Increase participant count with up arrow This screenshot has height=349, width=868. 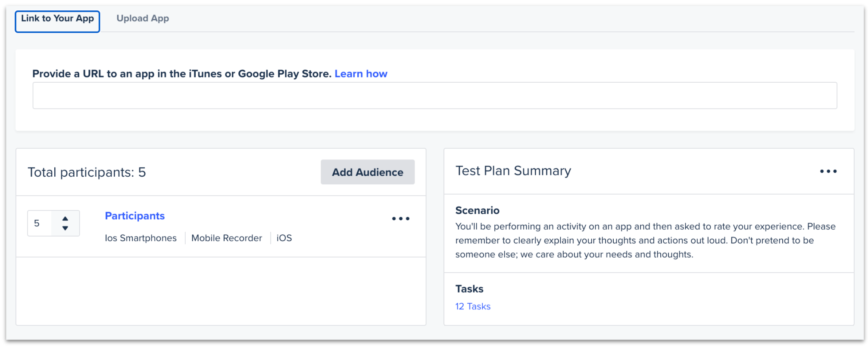pos(65,218)
